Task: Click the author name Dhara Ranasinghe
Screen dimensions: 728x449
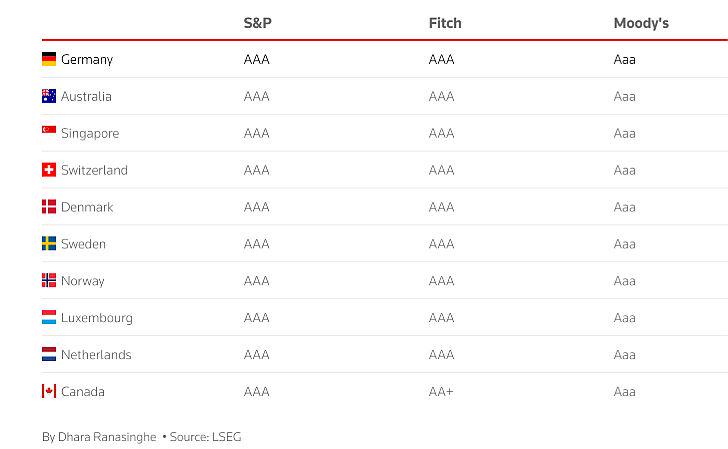Action: [99, 437]
